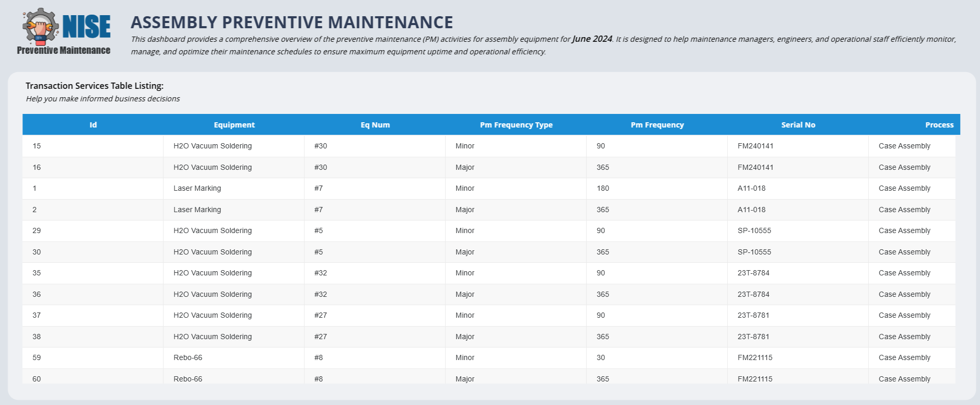Screen dimensions: 980x405
Task: Click the Transaction Services Table Listing heading
Action: click(95, 86)
